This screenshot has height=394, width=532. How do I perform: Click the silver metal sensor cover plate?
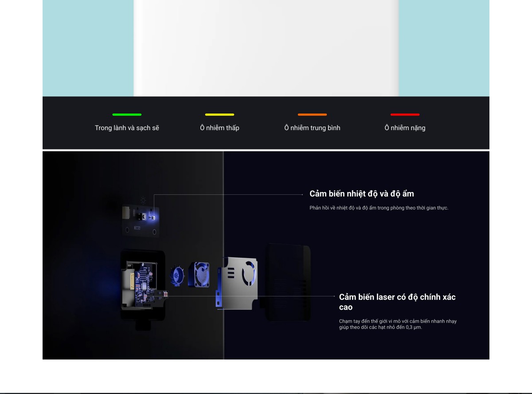click(237, 282)
